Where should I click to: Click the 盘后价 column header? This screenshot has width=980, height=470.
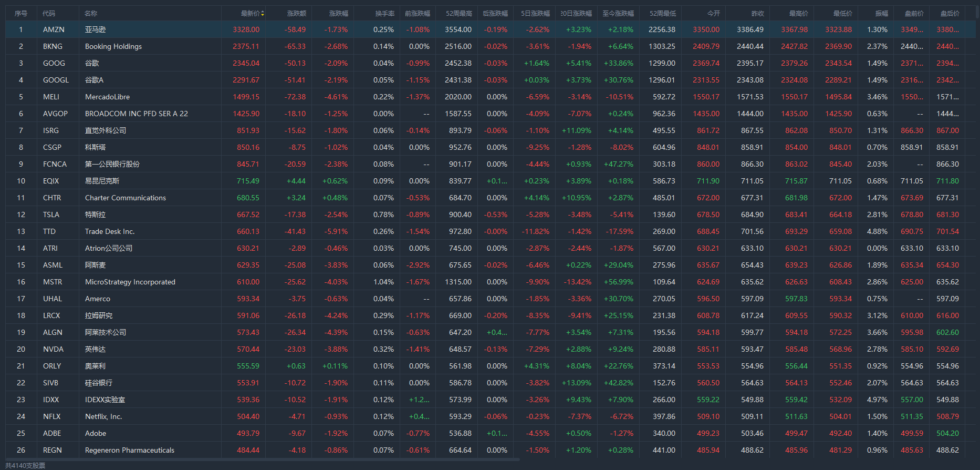coord(950,14)
